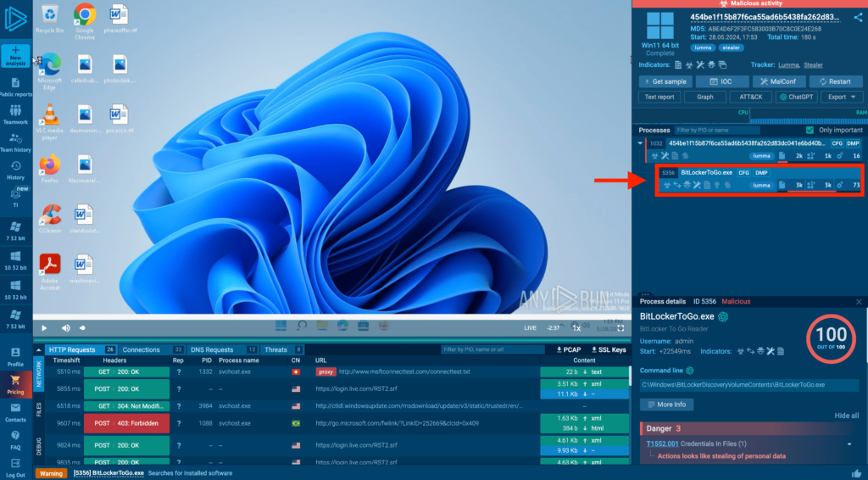
Task: Open the Profile sidebar item
Action: [x=15, y=358]
